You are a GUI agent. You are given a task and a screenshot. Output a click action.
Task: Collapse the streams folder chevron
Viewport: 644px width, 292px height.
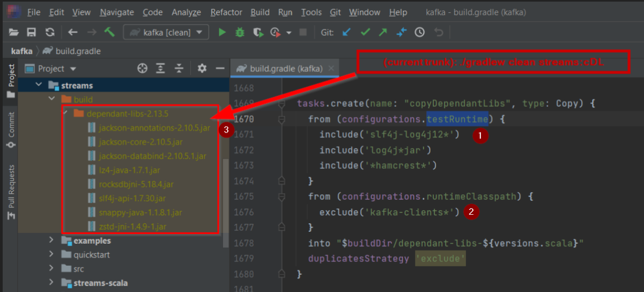pos(38,85)
